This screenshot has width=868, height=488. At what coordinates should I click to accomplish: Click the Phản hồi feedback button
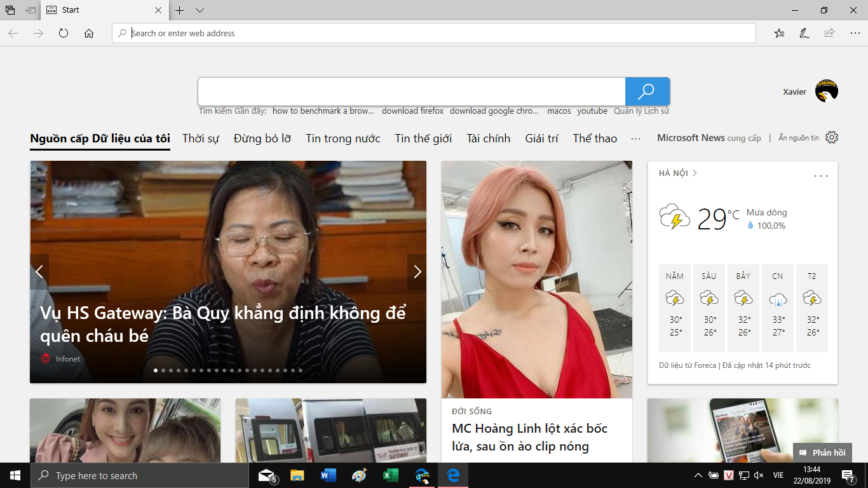coord(822,452)
